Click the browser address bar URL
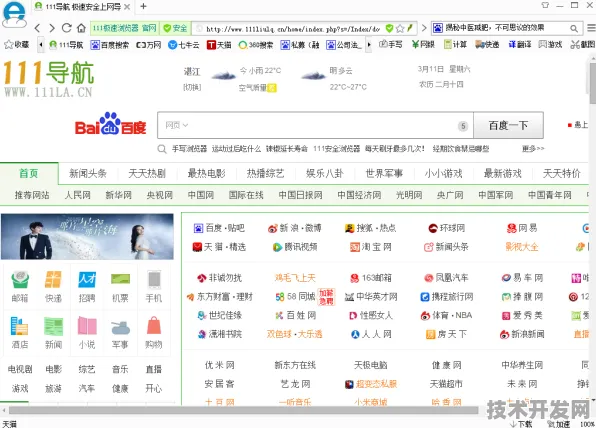Viewport: 596px width, 428px height. [293, 29]
